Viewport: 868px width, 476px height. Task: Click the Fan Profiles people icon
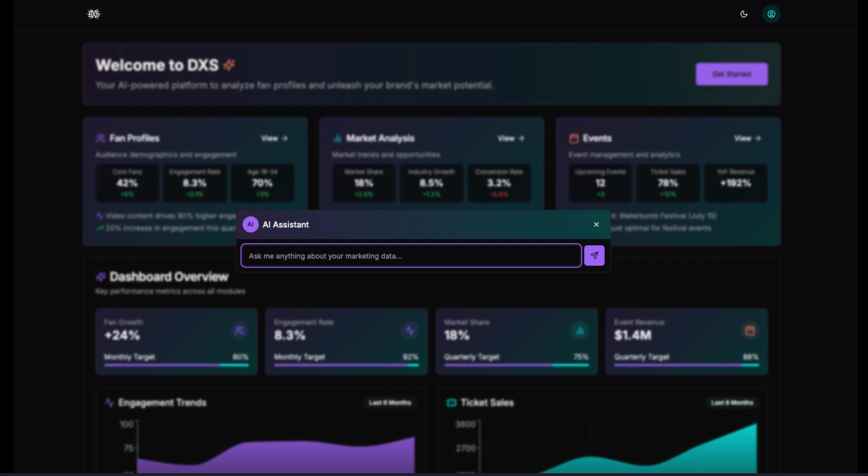(100, 138)
